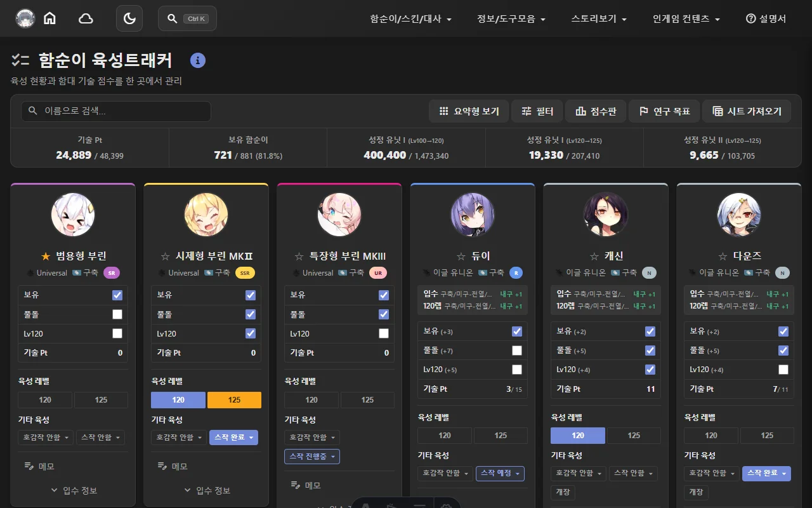Click SR rarity badge on 범용형 부린

coord(112,273)
